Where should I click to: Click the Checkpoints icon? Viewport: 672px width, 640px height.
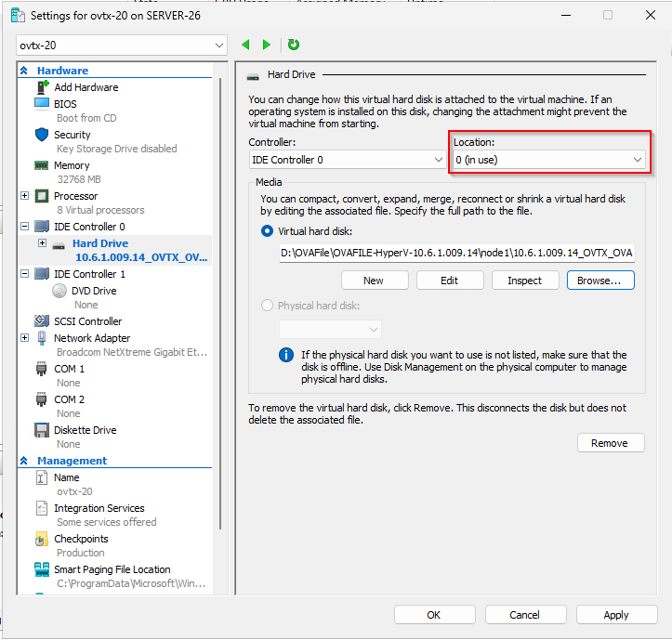42,539
